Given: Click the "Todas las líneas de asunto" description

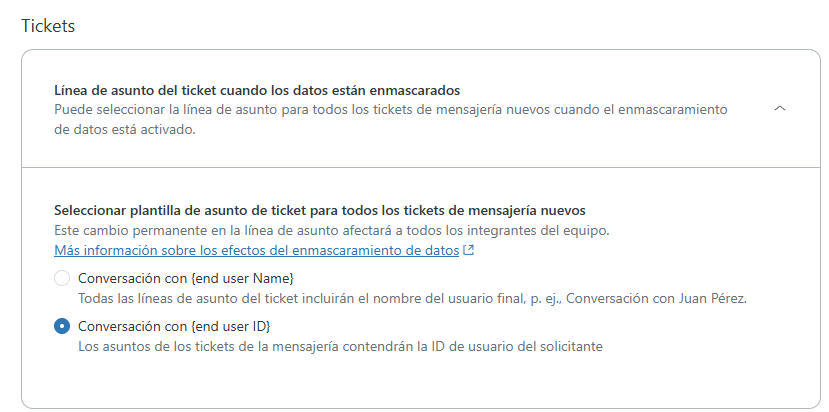Looking at the screenshot, I should pos(412,298).
